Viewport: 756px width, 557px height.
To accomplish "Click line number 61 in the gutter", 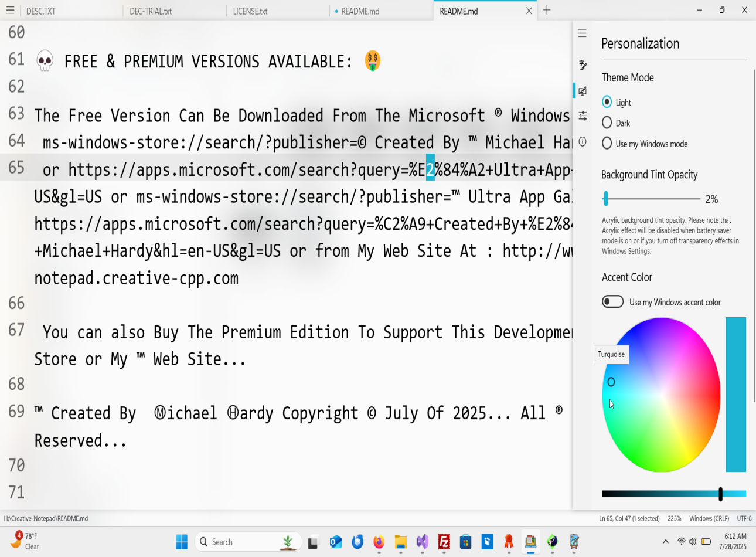I will point(16,59).
